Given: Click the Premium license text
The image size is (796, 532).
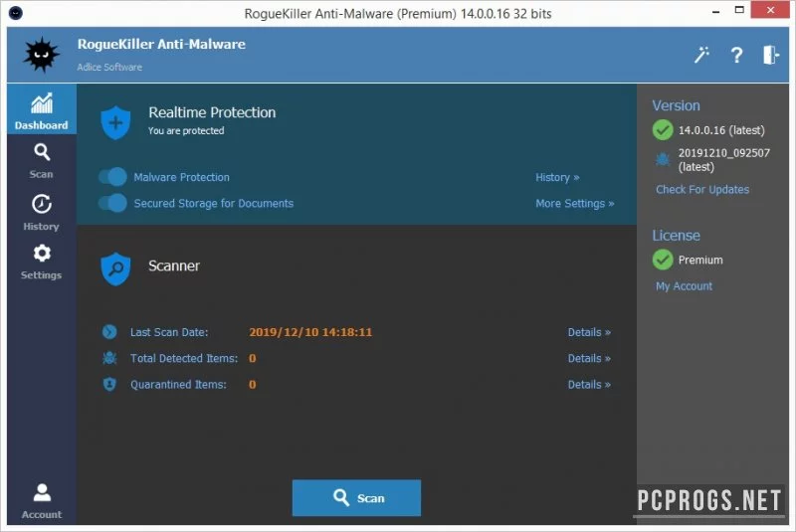Looking at the screenshot, I should (x=700, y=261).
